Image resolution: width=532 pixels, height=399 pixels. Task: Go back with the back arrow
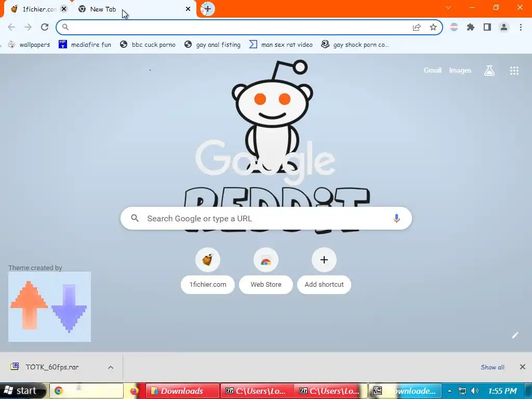click(x=11, y=27)
